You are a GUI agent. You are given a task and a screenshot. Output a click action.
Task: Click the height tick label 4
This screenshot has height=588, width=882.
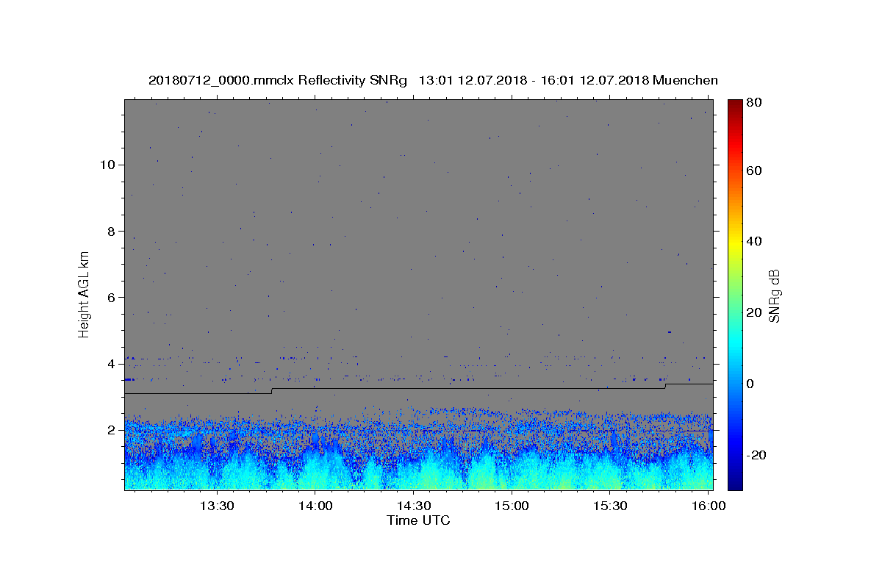pos(110,364)
